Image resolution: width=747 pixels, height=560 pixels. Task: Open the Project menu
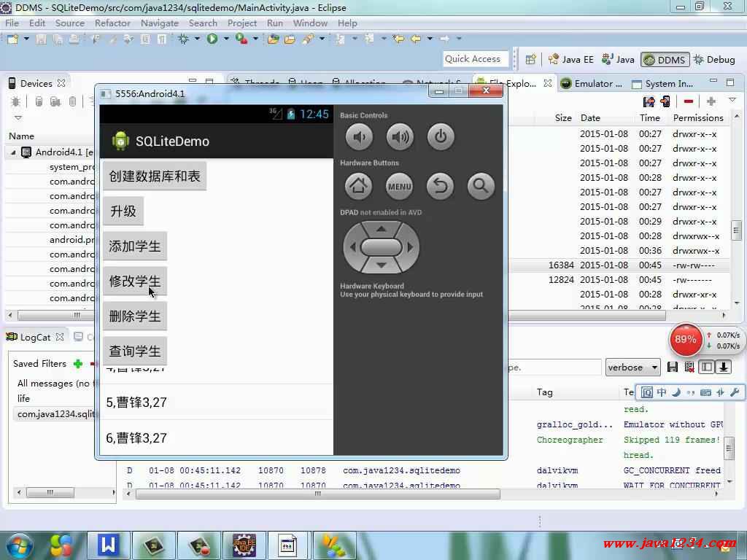[x=242, y=23]
